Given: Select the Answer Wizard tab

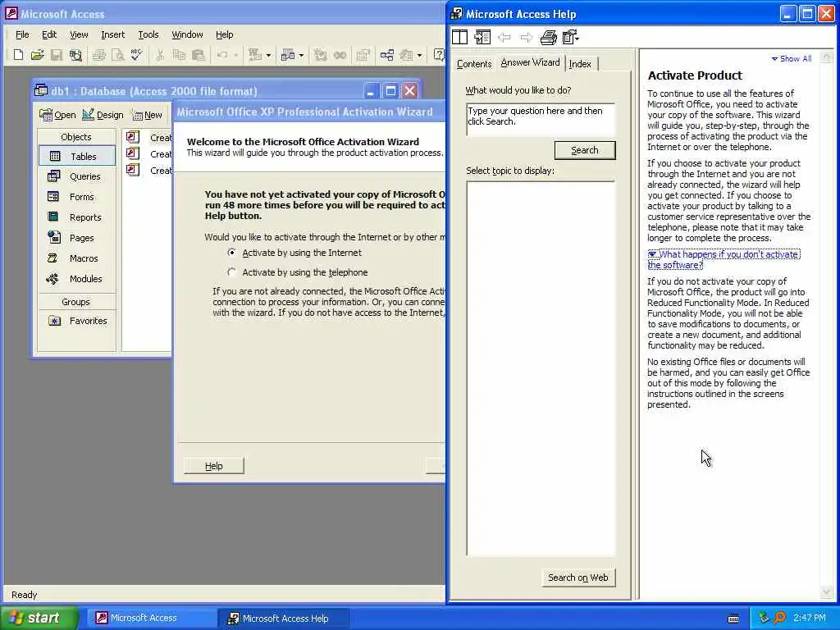Looking at the screenshot, I should 531,62.
